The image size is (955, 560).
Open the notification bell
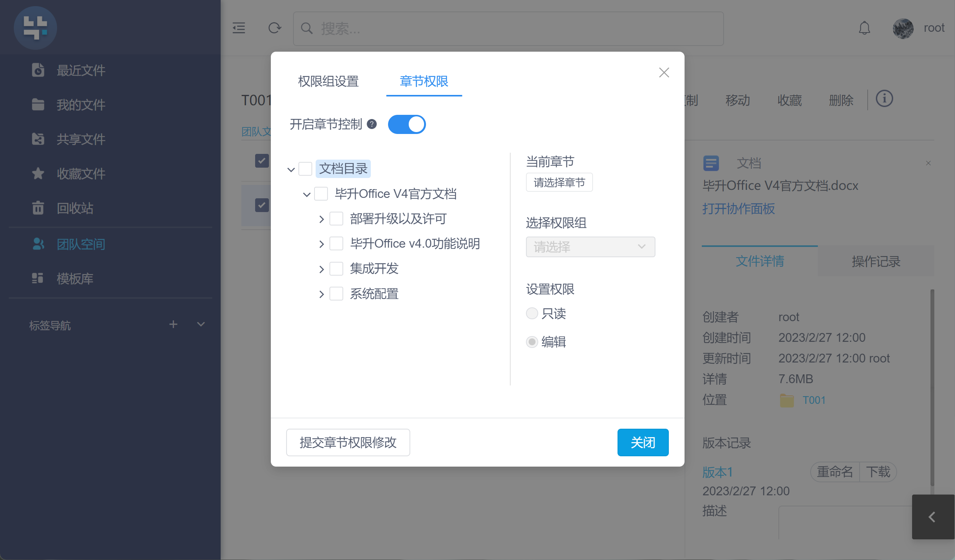tap(865, 28)
